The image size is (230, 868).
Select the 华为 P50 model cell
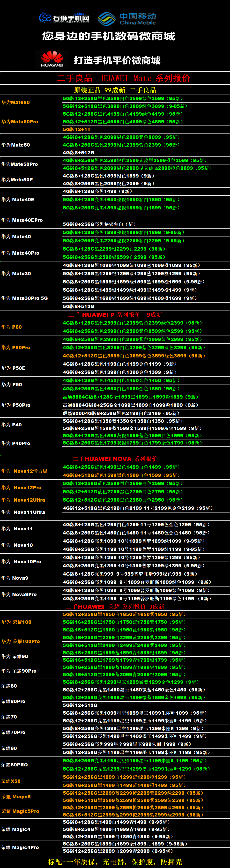click(x=31, y=385)
